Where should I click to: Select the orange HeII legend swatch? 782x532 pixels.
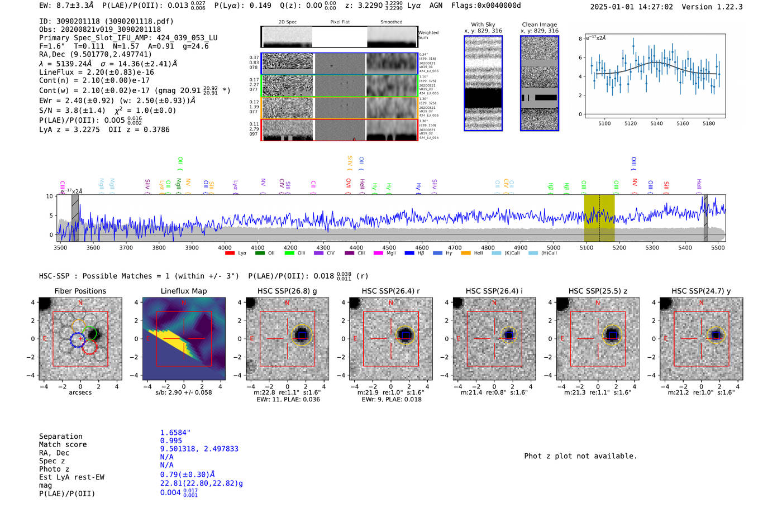click(466, 253)
